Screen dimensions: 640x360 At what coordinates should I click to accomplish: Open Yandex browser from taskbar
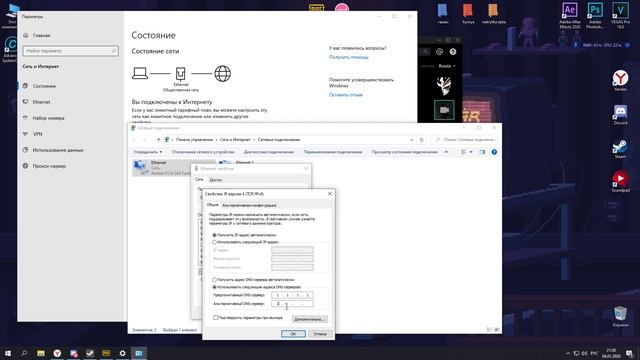(57, 353)
